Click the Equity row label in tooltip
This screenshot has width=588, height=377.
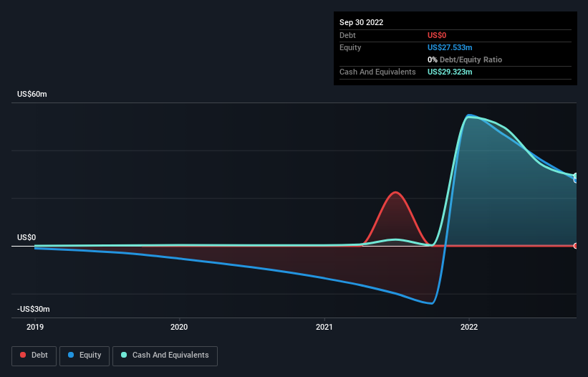[x=350, y=47]
